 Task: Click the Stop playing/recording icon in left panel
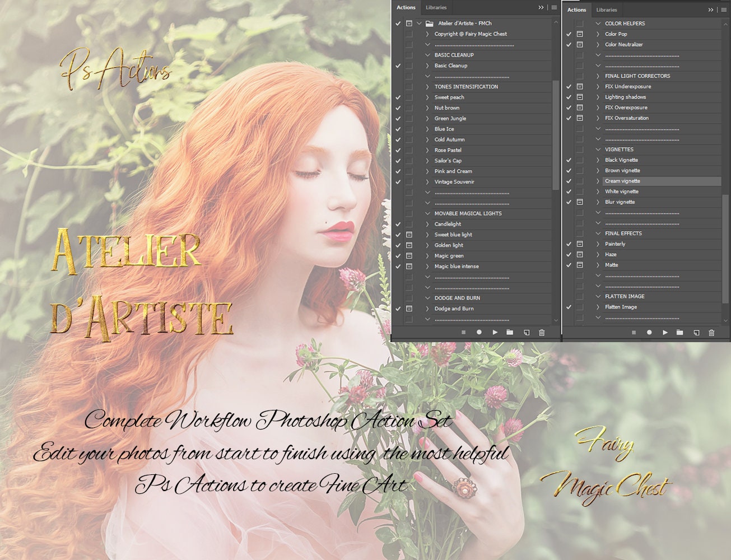[x=463, y=332]
